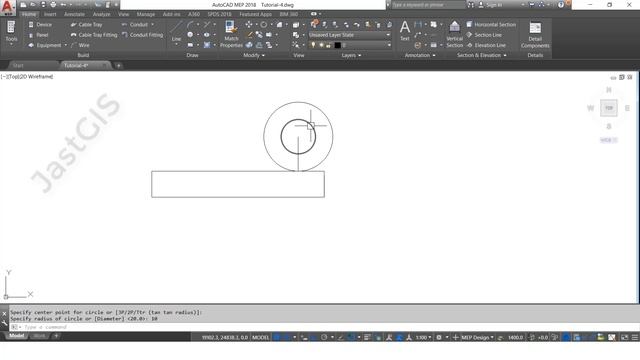Select the Wire tool

click(80, 45)
